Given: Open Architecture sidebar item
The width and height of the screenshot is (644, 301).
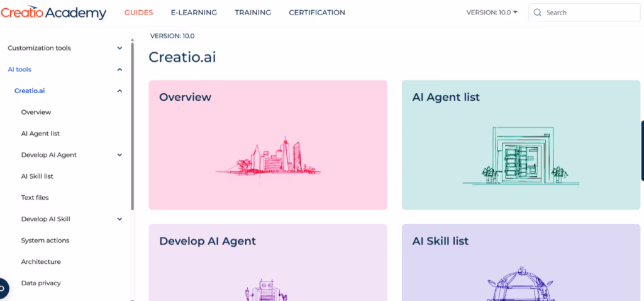Looking at the screenshot, I should [41, 262].
